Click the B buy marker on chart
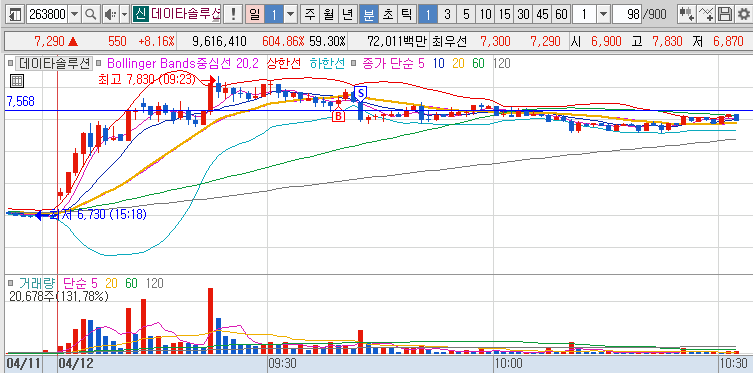 (x=338, y=116)
